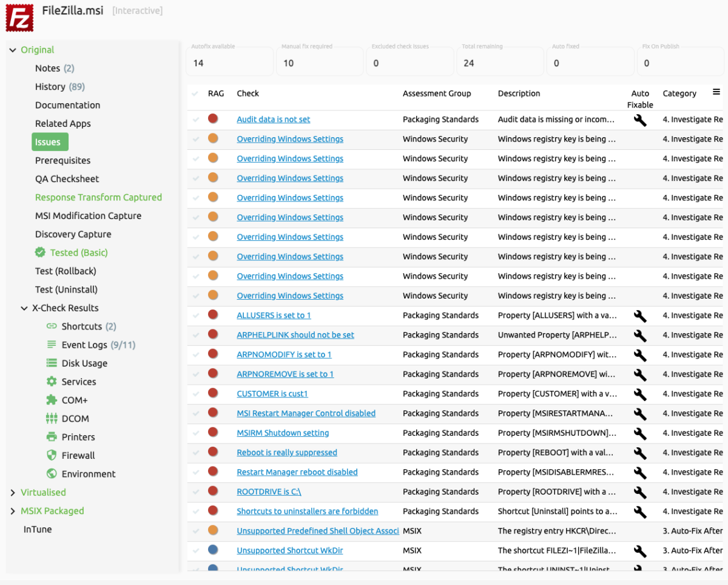This screenshot has width=728, height=585.
Task: Open the Notes (2) section
Action: (x=55, y=68)
